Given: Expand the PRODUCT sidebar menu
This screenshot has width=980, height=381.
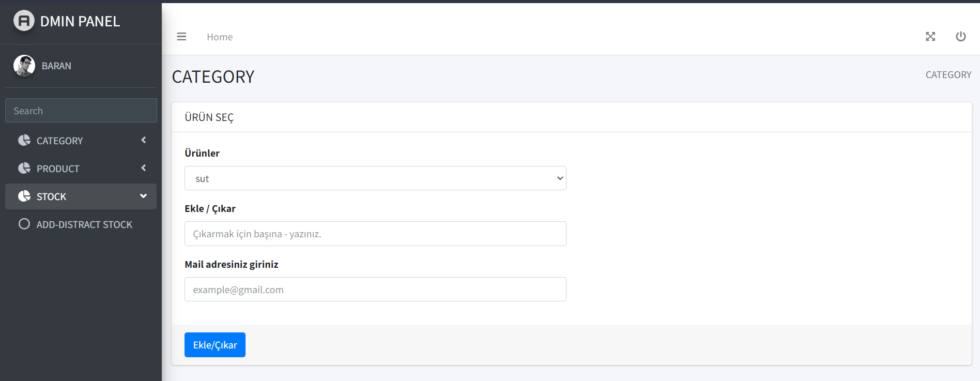Looking at the screenshot, I should 81,168.
